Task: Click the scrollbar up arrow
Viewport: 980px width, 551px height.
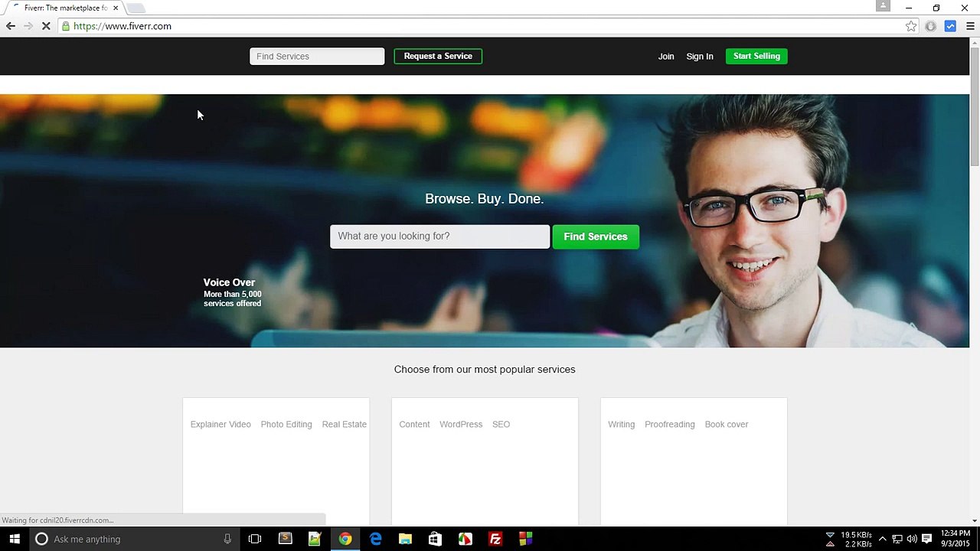Action: pyautogui.click(x=975, y=42)
